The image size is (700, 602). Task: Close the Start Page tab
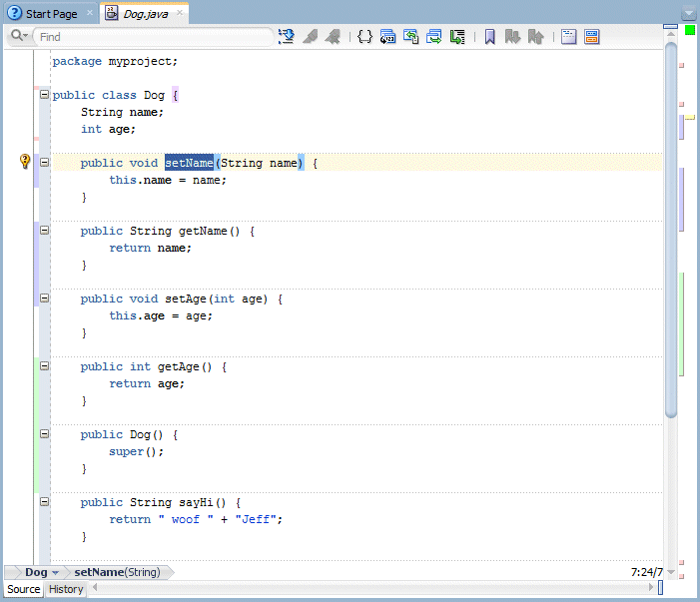pyautogui.click(x=90, y=13)
